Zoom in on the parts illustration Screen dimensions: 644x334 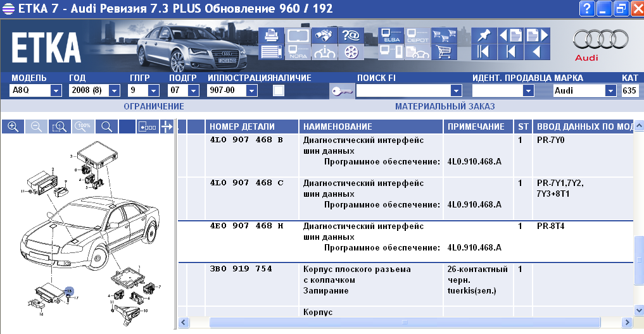pos(12,127)
